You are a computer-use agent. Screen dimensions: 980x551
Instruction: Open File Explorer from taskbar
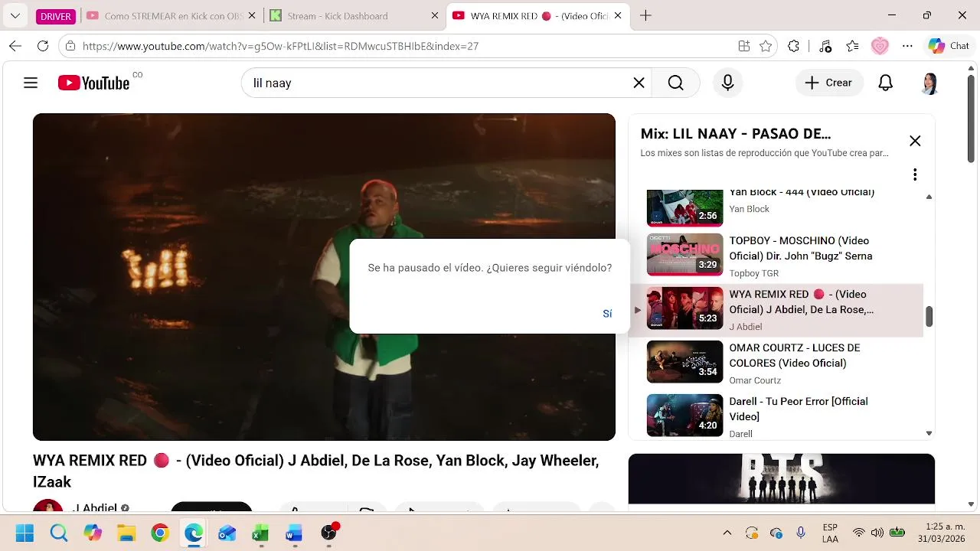point(126,533)
